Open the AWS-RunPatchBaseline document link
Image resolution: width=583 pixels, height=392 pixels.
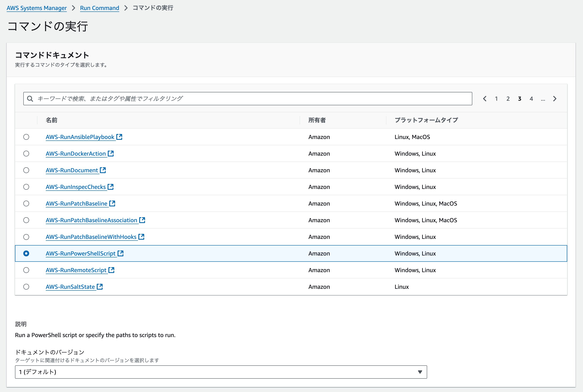pyautogui.click(x=77, y=204)
